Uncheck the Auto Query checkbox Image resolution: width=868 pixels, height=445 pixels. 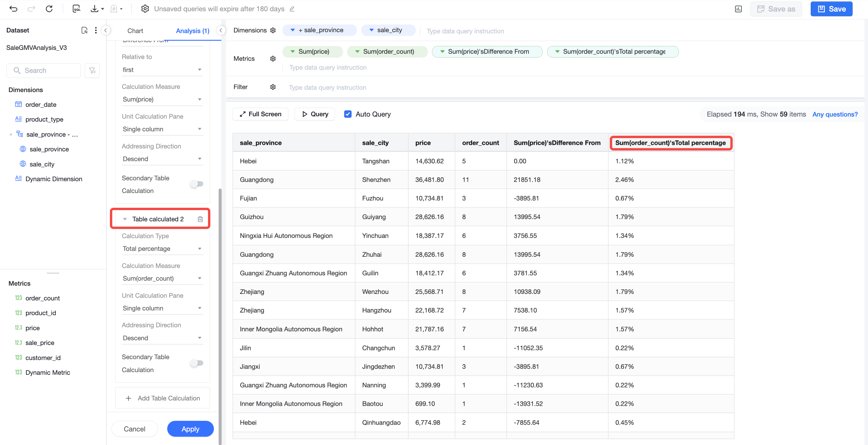[348, 114]
